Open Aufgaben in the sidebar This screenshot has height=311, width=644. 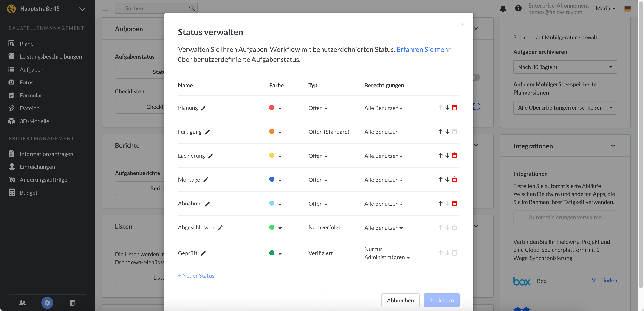click(x=31, y=69)
